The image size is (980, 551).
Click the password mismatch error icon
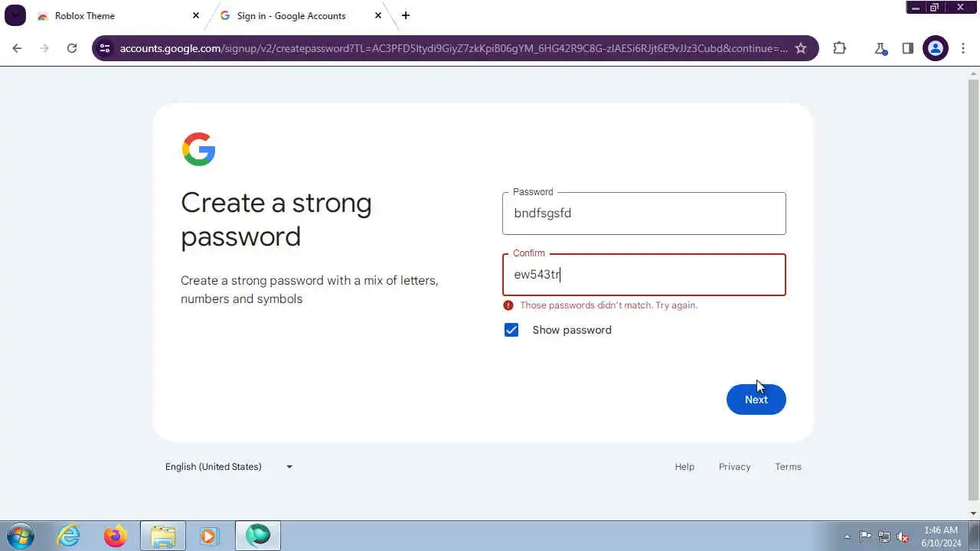point(508,305)
